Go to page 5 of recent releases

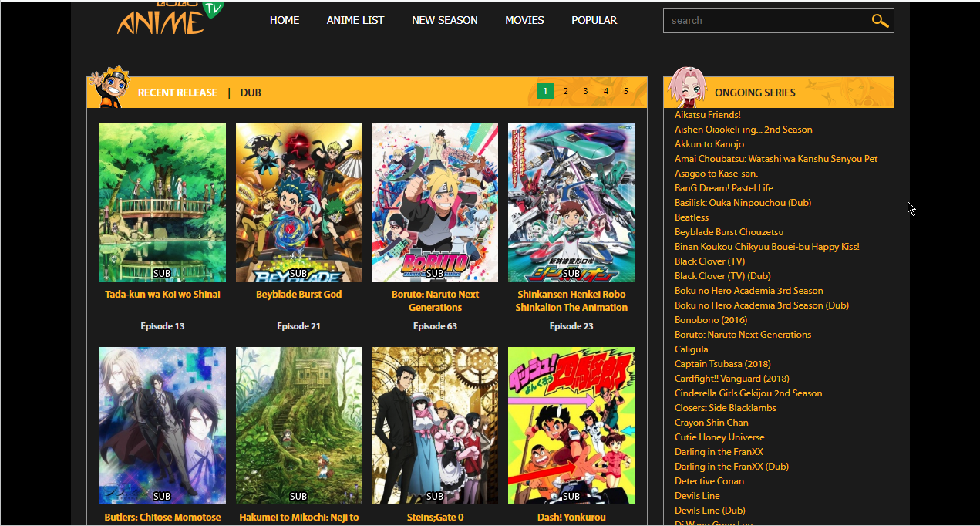coord(626,91)
